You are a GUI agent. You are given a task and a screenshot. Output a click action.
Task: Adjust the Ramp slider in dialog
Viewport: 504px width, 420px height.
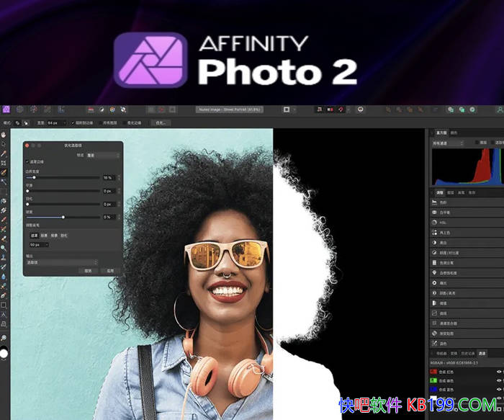click(63, 218)
